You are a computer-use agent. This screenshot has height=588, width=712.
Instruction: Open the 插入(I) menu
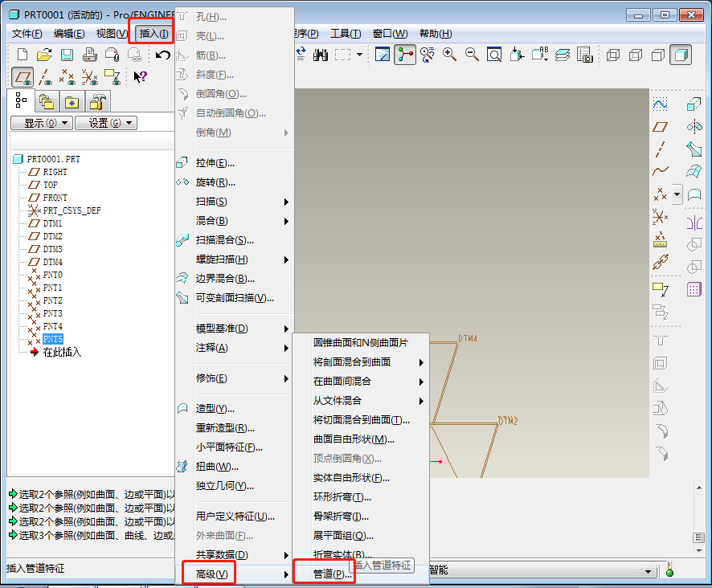point(153,34)
